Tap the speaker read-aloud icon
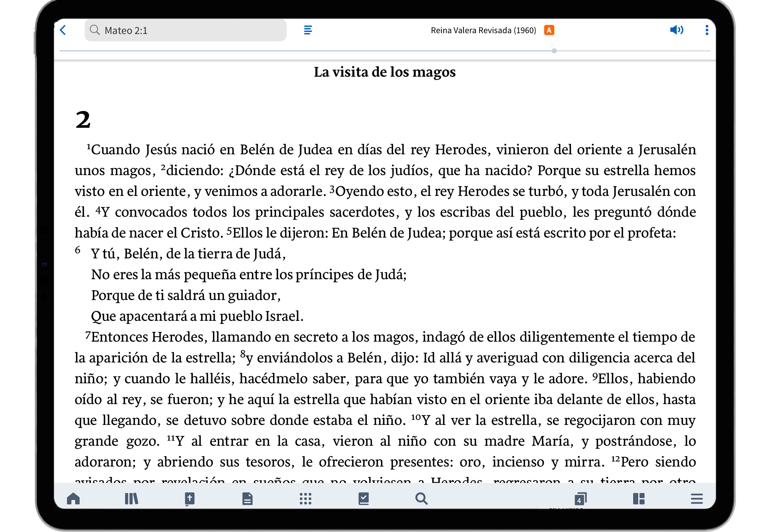 point(676,30)
